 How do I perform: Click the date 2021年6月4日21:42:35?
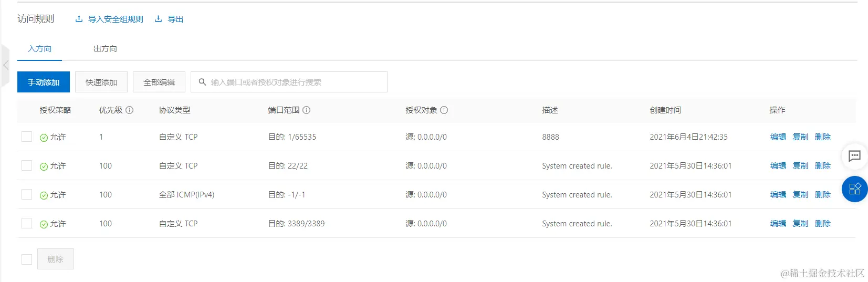pyautogui.click(x=689, y=137)
